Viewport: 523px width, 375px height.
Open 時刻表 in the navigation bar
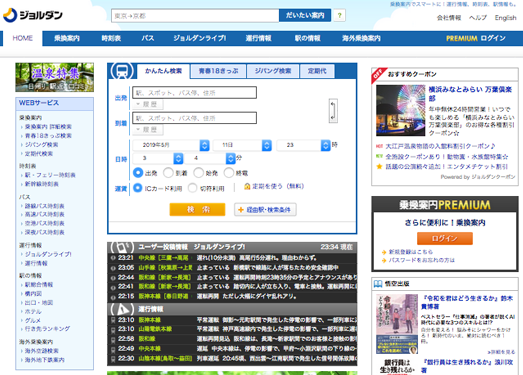click(x=111, y=38)
